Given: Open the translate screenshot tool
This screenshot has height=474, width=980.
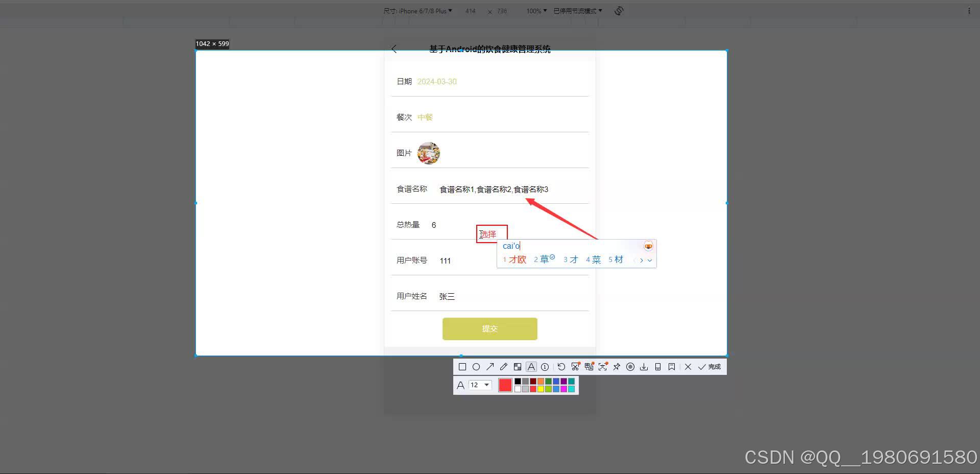Looking at the screenshot, I should coord(589,367).
